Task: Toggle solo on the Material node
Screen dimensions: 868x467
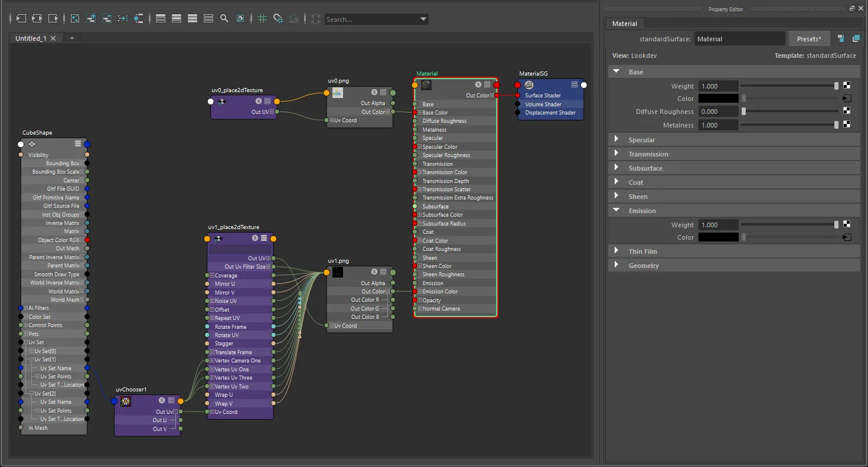Action: point(478,84)
